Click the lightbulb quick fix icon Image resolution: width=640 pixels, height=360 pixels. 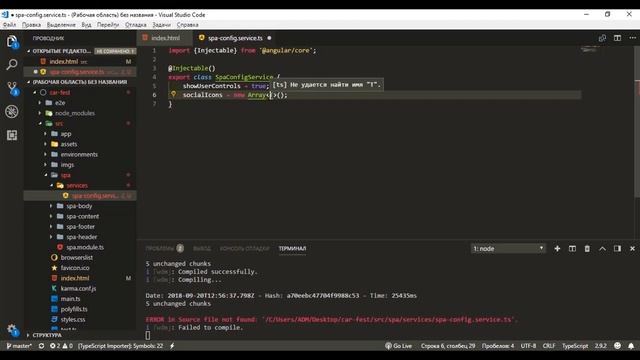pyautogui.click(x=173, y=94)
